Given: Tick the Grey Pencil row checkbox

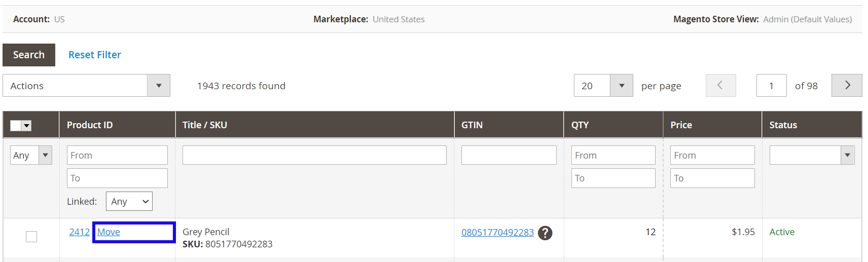Looking at the screenshot, I should click(x=31, y=237).
